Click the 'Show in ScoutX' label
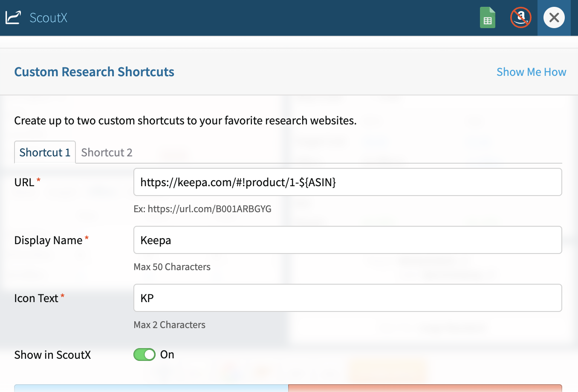Viewport: 578px width, 392px height. (52, 355)
